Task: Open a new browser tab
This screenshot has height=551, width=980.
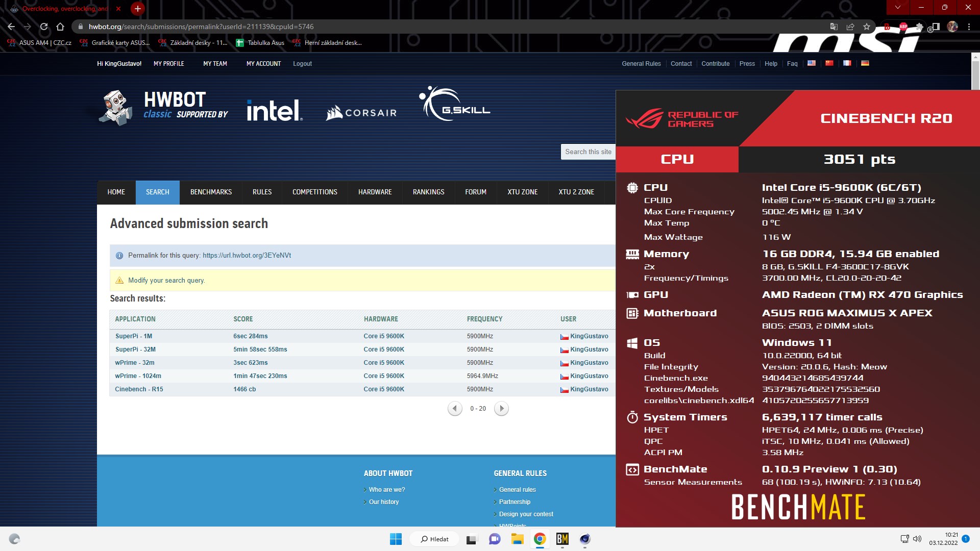Action: click(137, 9)
